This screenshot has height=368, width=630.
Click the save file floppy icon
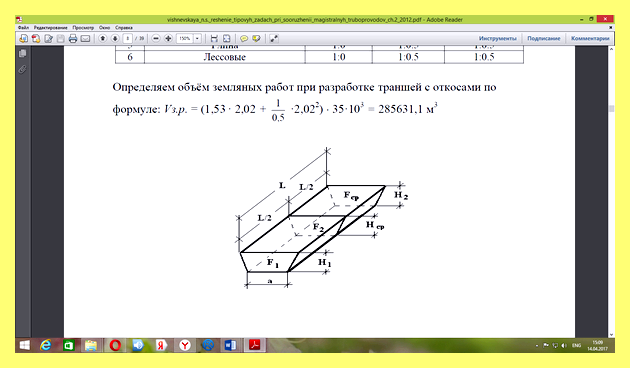(61, 39)
